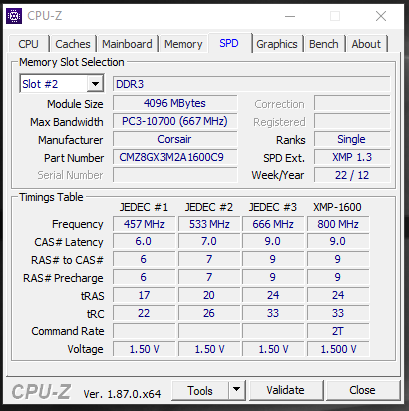Select the Memory tab
The height and width of the screenshot is (411, 409).
183,44
